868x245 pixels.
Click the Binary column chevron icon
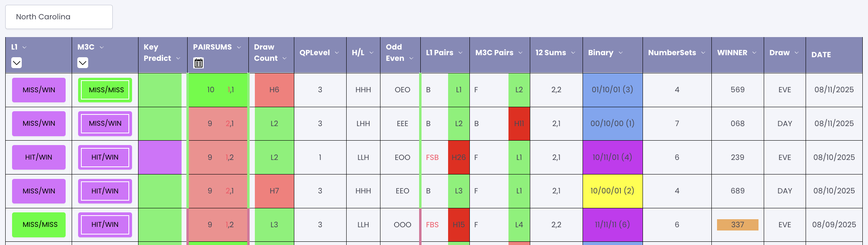620,53
